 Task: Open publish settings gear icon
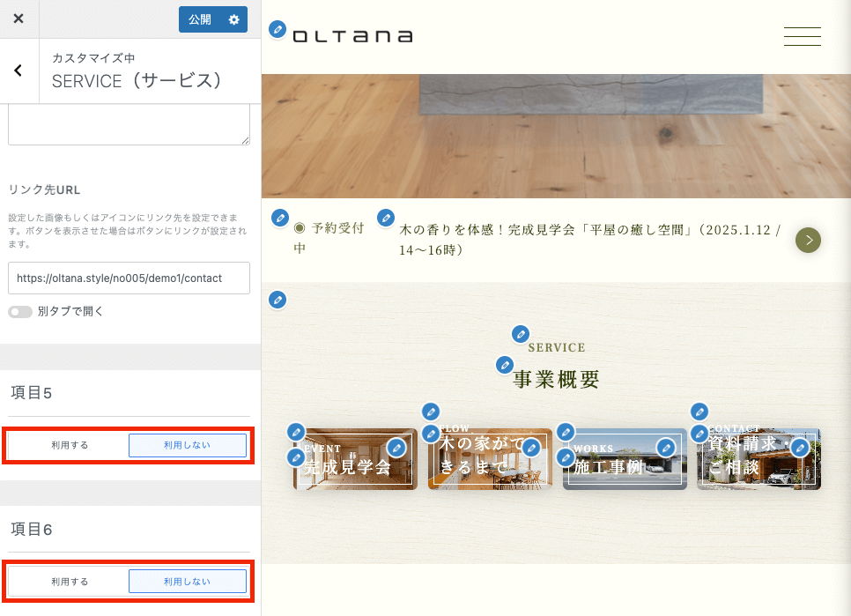point(234,19)
